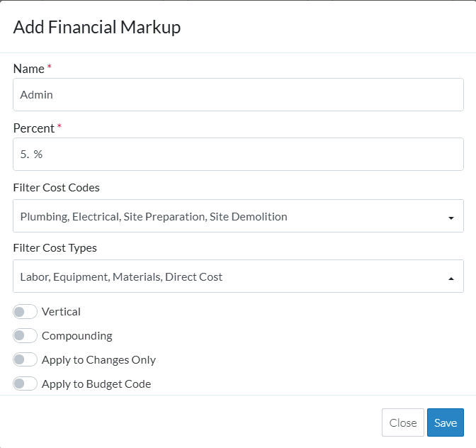Click the Name input field containing Admin
This screenshot has height=448, width=476.
(238, 94)
